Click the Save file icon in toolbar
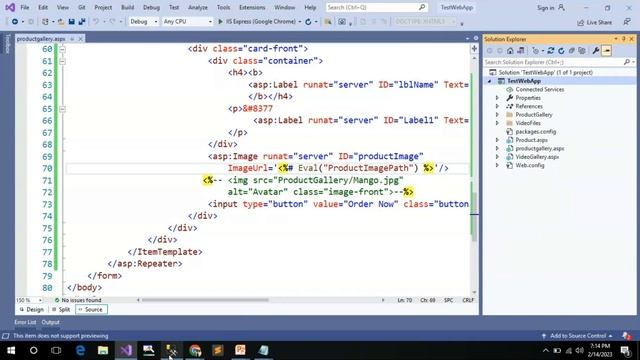640x360 pixels. click(71, 22)
